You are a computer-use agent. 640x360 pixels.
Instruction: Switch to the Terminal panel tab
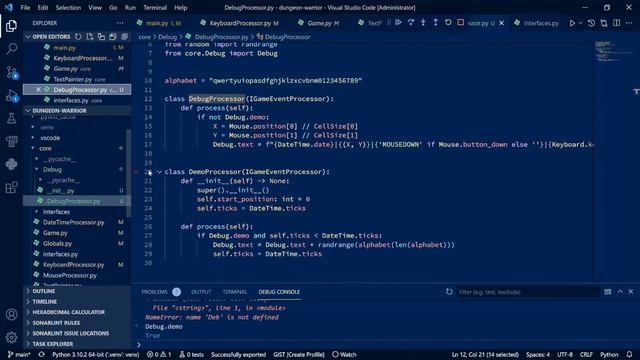click(x=235, y=292)
